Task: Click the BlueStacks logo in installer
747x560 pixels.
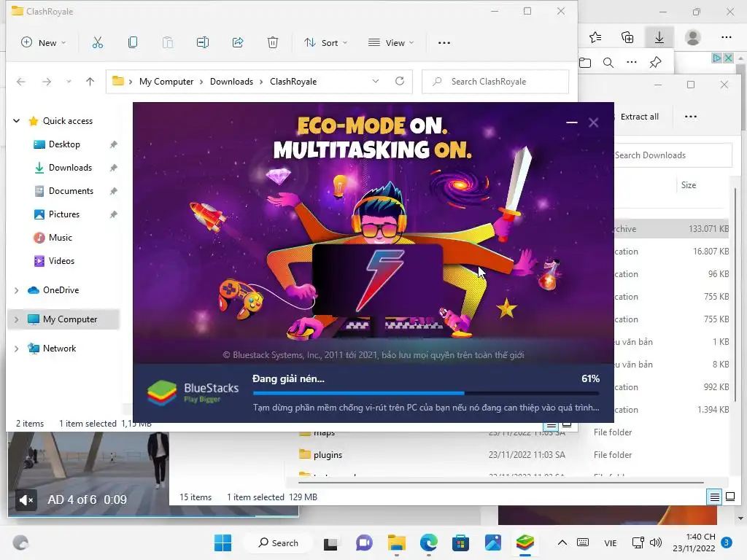Action: 162,392
